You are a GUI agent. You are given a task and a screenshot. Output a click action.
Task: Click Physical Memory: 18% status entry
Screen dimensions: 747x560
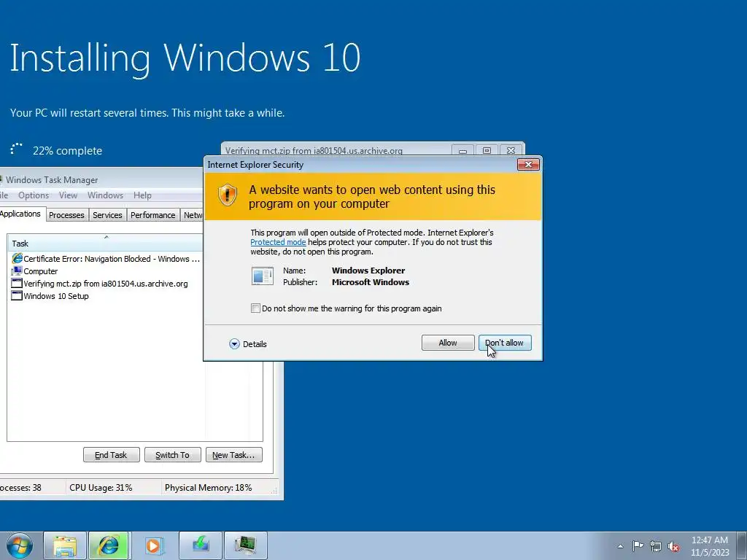[x=208, y=488]
